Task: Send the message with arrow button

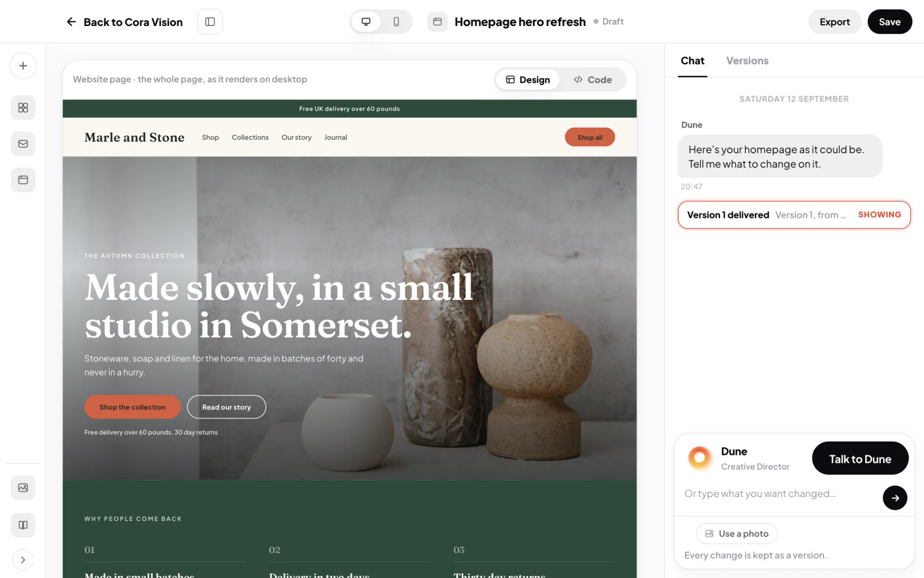Action: [x=895, y=498]
